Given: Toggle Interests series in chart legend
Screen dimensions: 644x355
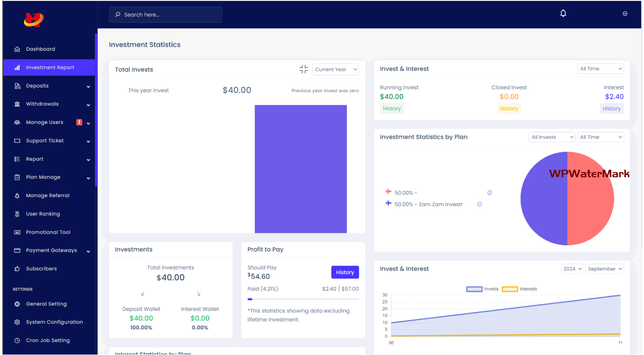Looking at the screenshot, I should tap(510, 289).
